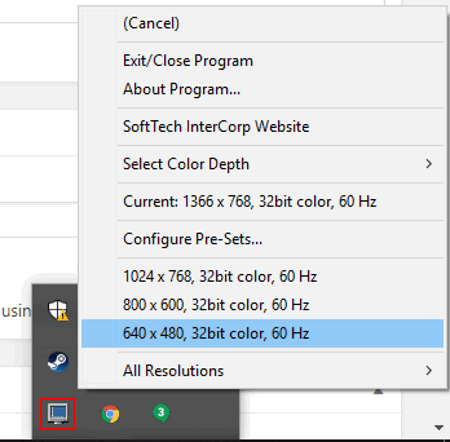
Task: Open Steam from system tray
Action: [58, 362]
